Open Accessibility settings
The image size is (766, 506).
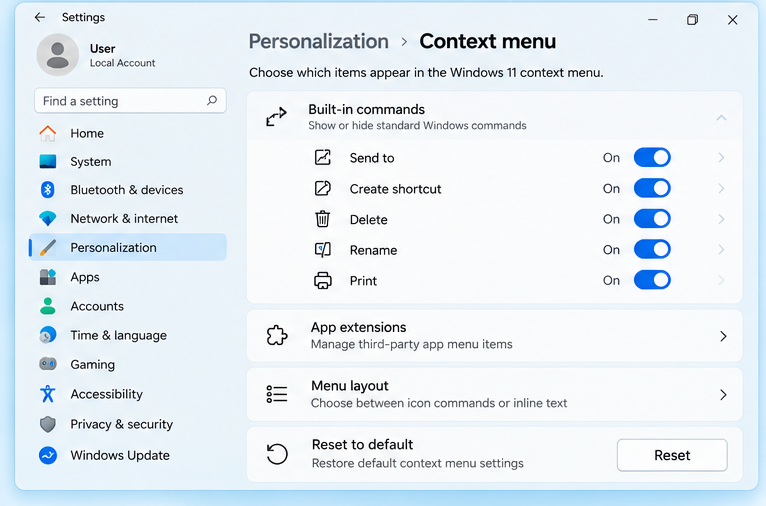point(128,394)
